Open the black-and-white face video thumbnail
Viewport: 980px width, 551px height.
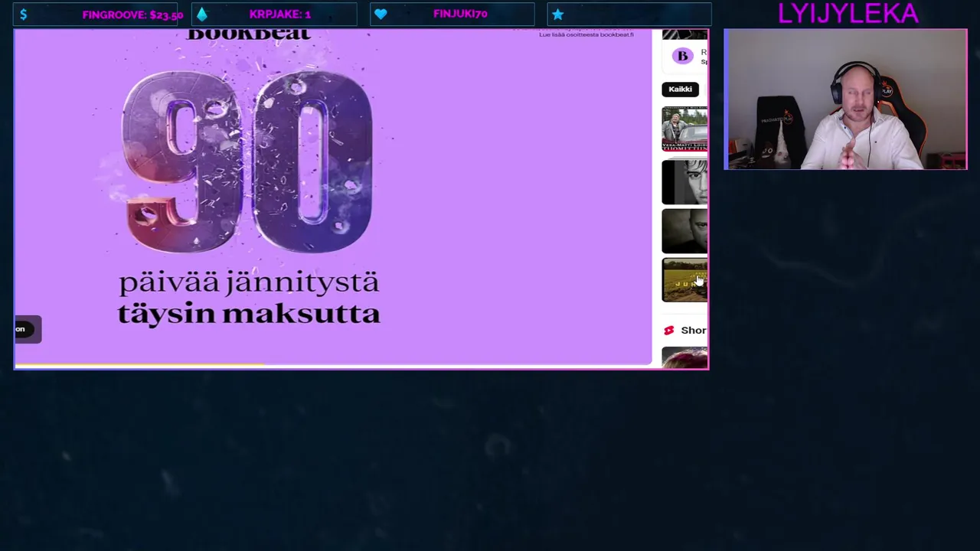click(684, 182)
